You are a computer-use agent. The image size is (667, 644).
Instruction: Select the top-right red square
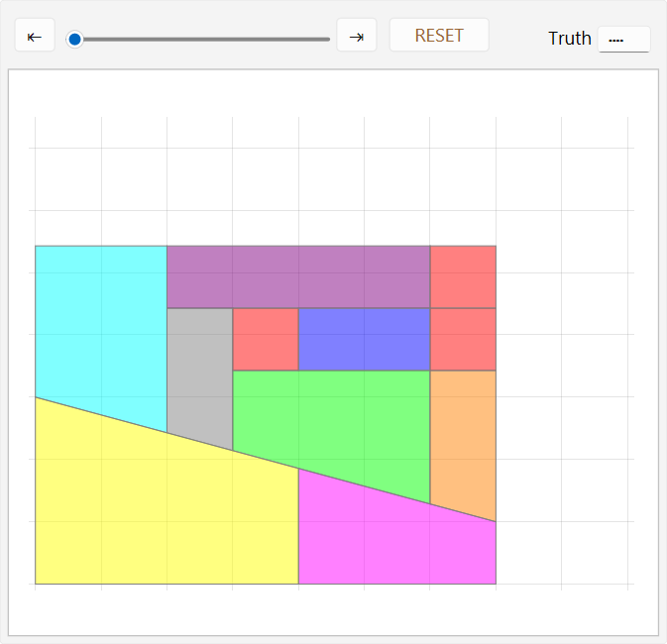click(462, 276)
